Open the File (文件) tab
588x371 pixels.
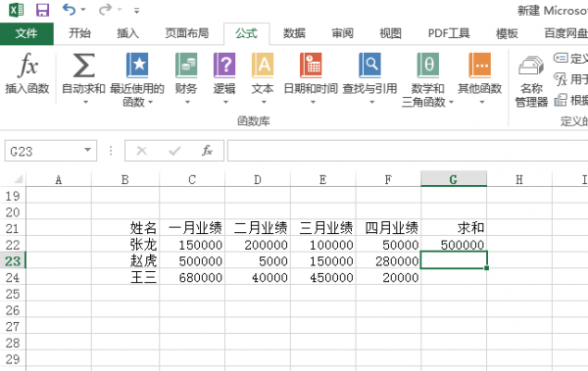(26, 33)
